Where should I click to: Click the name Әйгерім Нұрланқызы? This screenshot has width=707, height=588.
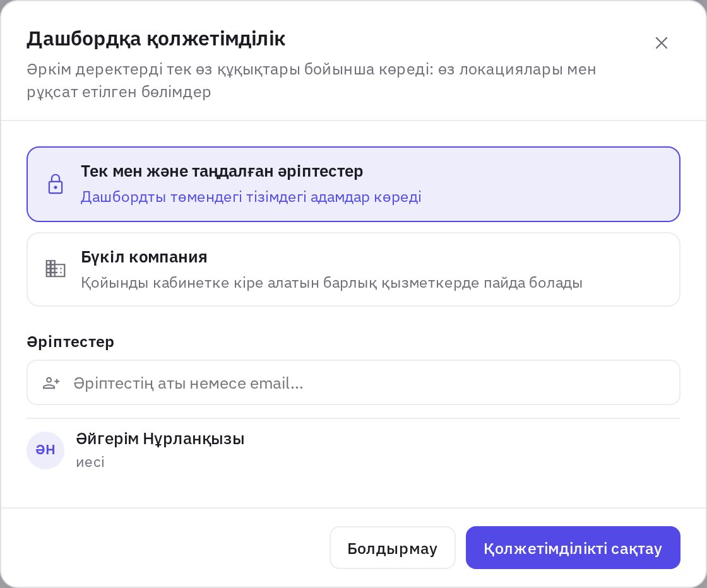160,438
